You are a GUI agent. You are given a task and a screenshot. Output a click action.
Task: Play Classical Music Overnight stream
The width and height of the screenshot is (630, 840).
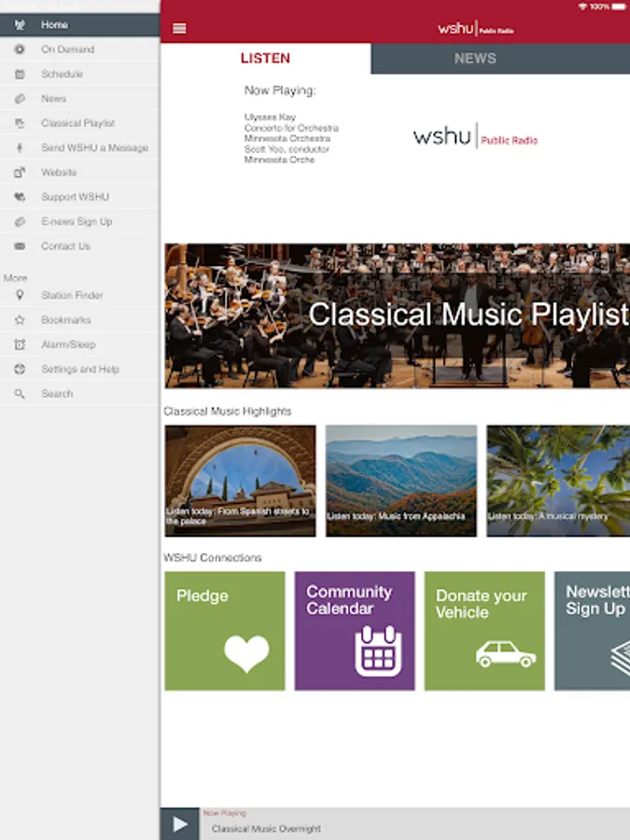point(179,824)
